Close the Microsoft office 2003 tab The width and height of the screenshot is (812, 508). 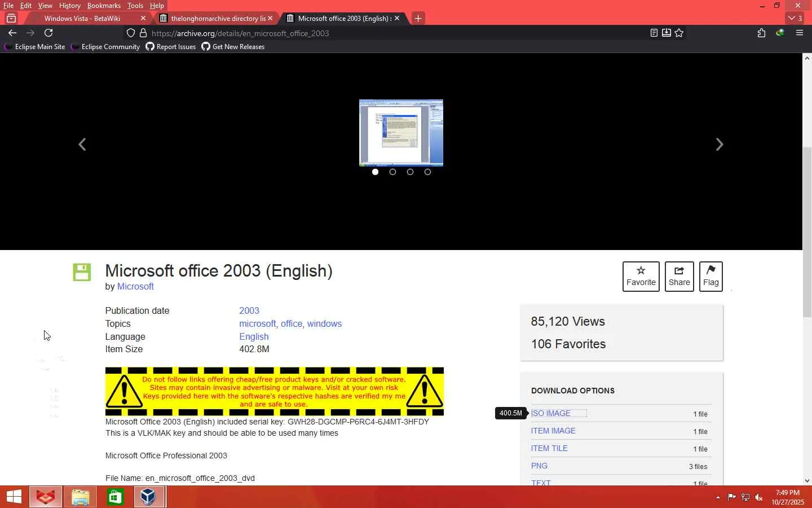(397, 18)
